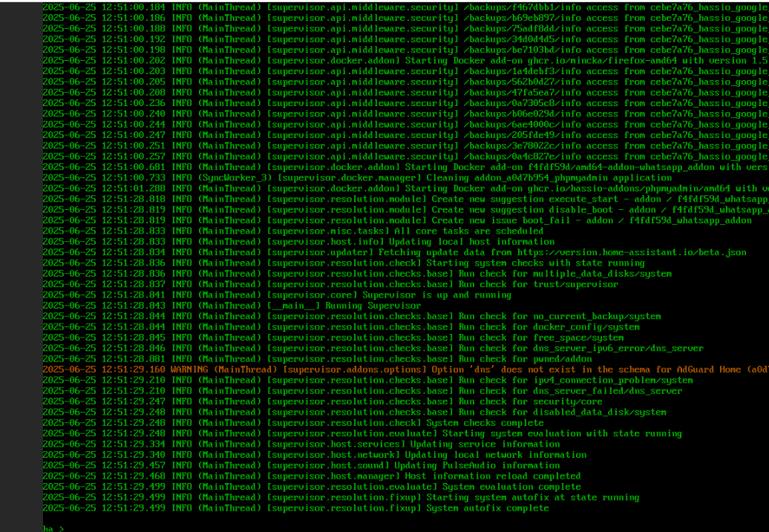The image size is (769, 532).
Task: Select 'Run check for docker_config/system' line
Action: [x=341, y=327]
